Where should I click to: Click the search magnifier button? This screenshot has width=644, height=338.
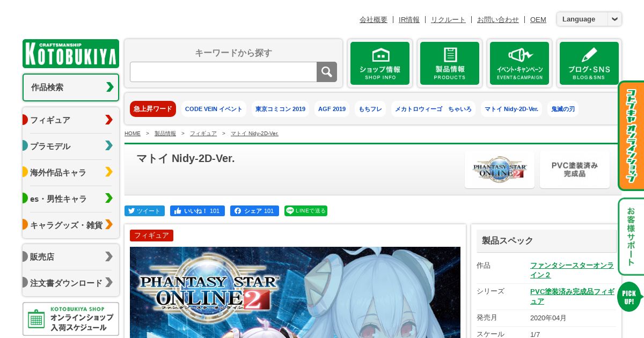[327, 72]
